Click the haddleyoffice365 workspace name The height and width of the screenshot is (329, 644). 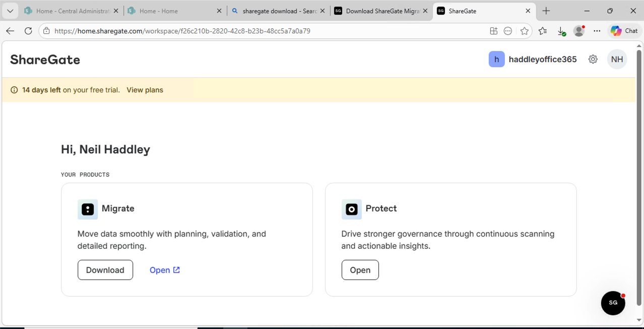tap(543, 60)
